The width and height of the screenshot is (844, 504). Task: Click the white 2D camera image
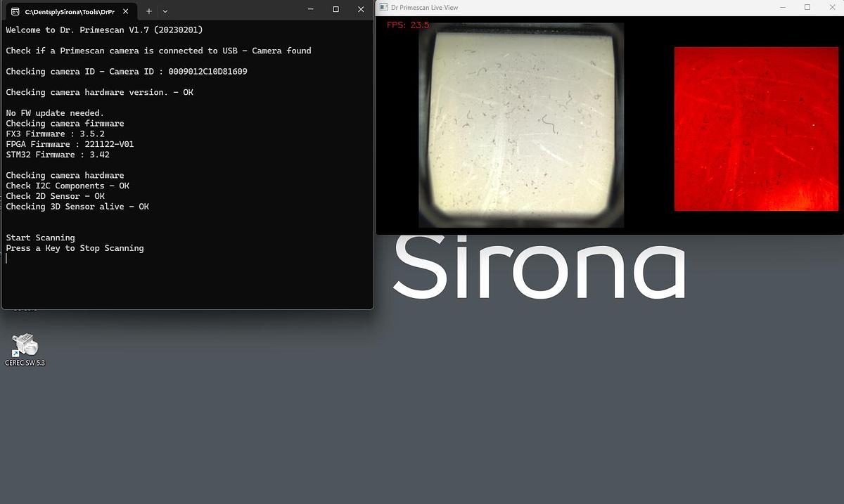520,124
